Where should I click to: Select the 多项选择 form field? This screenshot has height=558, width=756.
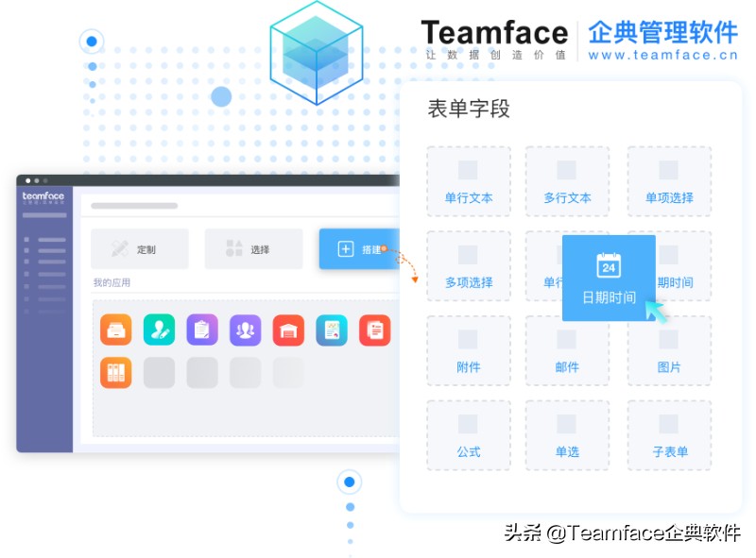pos(469,266)
